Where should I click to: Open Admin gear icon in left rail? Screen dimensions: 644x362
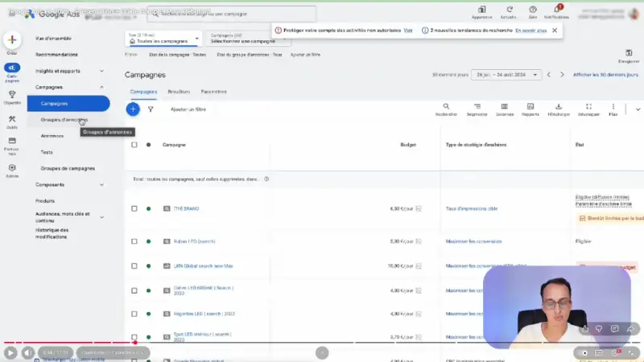click(x=12, y=168)
